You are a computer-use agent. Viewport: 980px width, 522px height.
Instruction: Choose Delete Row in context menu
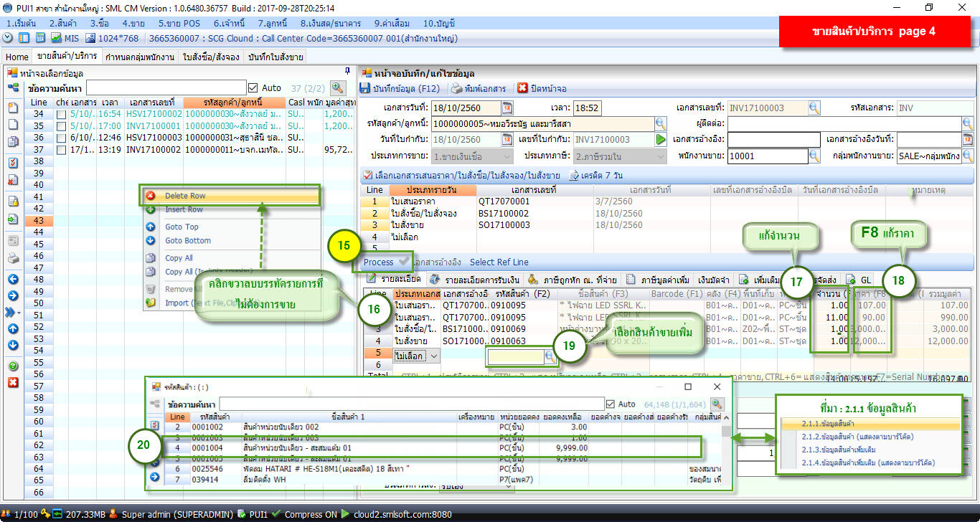pos(232,196)
